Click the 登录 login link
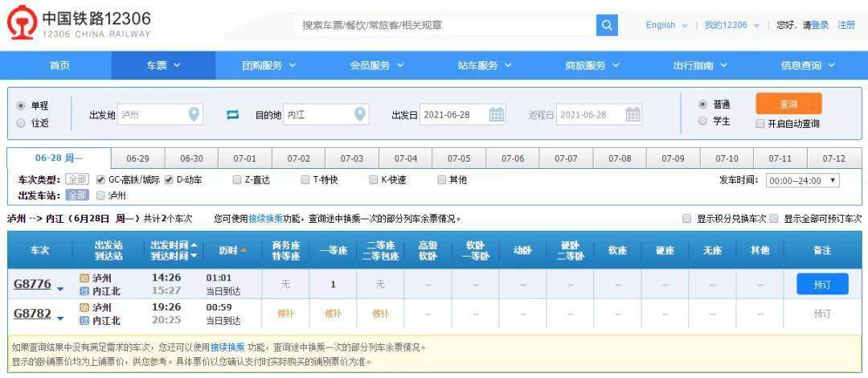The height and width of the screenshot is (378, 868). click(821, 25)
